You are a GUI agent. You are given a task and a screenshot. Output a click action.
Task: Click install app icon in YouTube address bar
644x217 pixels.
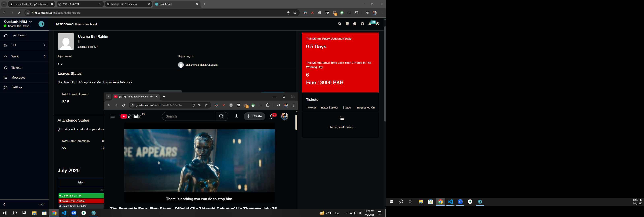coord(193,105)
